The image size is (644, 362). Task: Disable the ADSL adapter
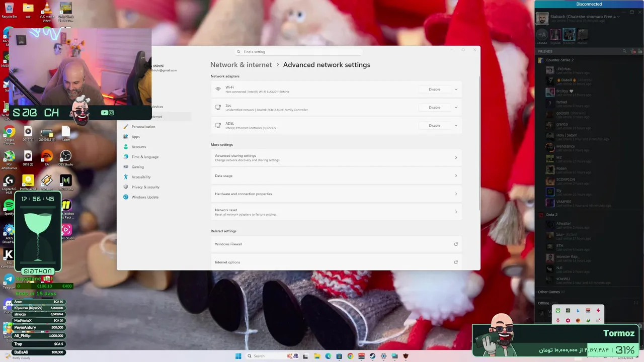[x=435, y=126]
